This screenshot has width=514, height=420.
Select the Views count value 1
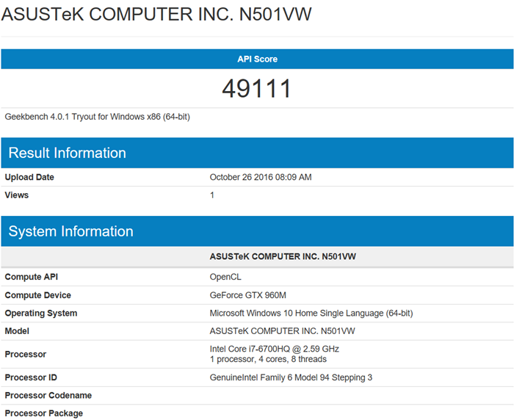point(212,195)
